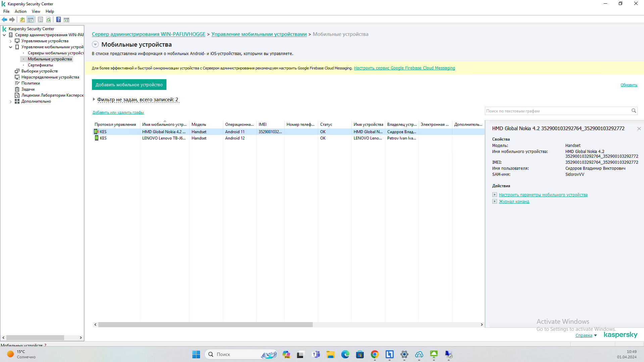Open the Help menu
The width and height of the screenshot is (644, 362).
(x=50, y=11)
